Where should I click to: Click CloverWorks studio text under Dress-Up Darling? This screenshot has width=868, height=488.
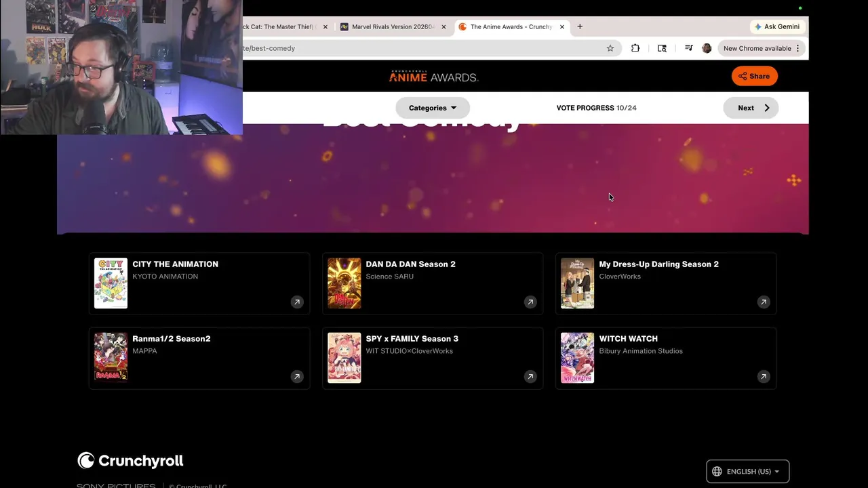point(620,277)
